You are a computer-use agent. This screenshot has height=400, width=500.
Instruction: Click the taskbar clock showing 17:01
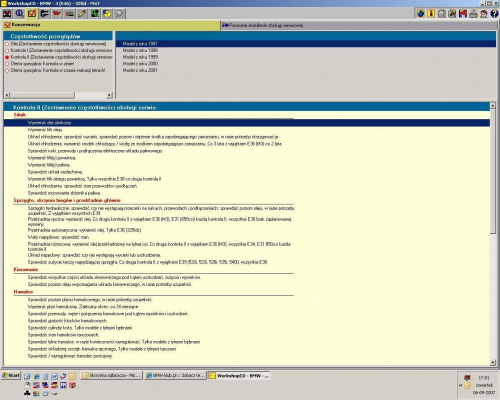click(x=484, y=378)
